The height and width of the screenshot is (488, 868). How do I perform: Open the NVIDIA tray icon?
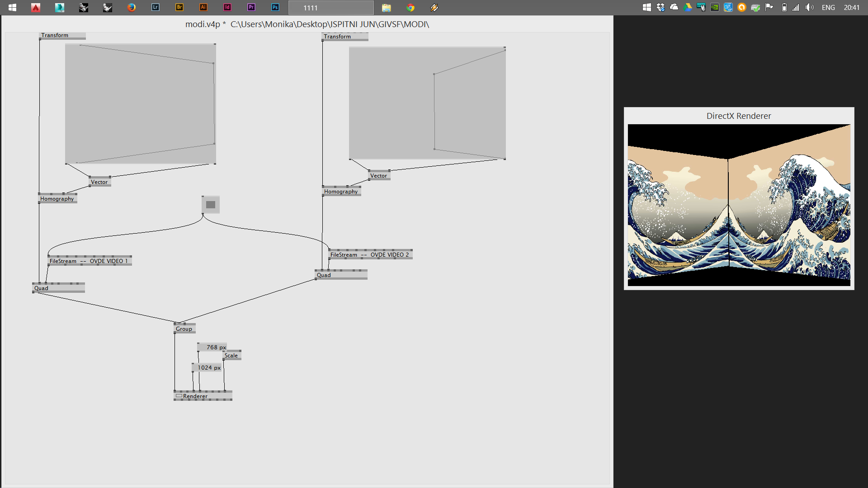coord(715,7)
